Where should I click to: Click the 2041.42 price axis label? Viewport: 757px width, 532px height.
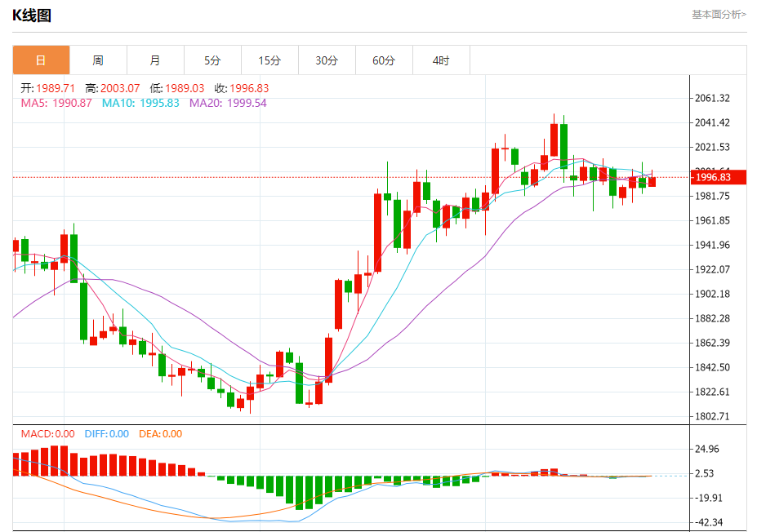(x=712, y=122)
